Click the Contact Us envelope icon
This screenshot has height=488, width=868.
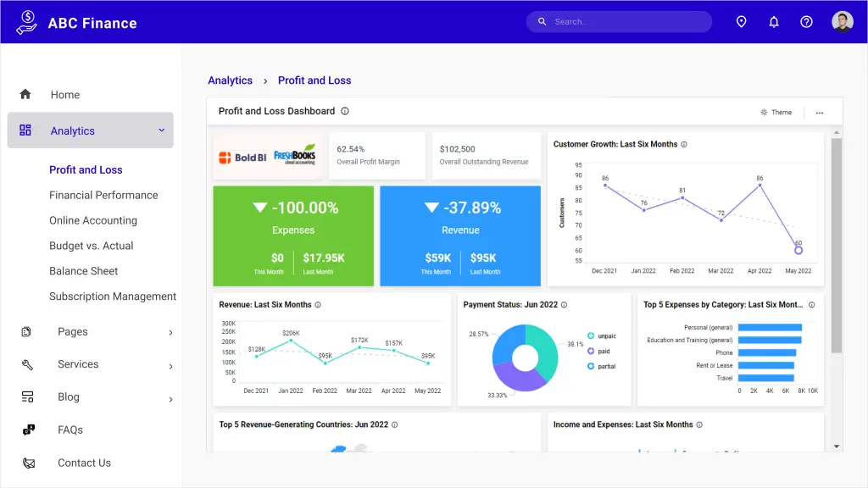click(28, 463)
